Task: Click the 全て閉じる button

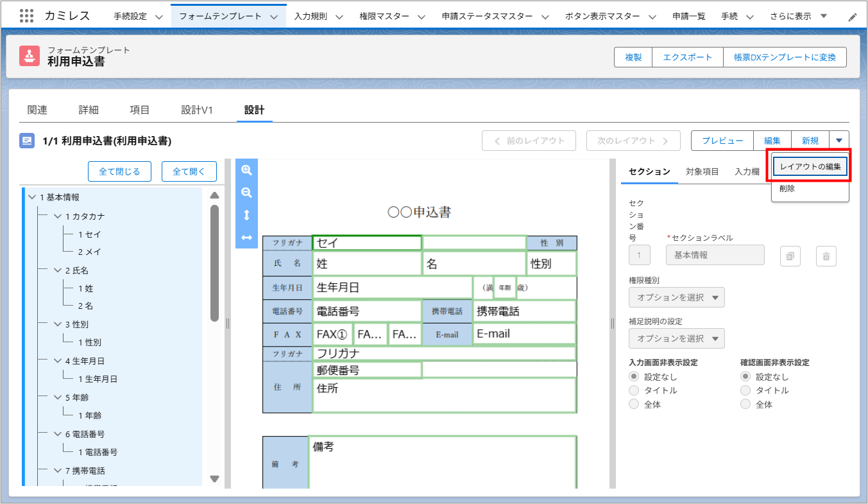Action: [119, 171]
